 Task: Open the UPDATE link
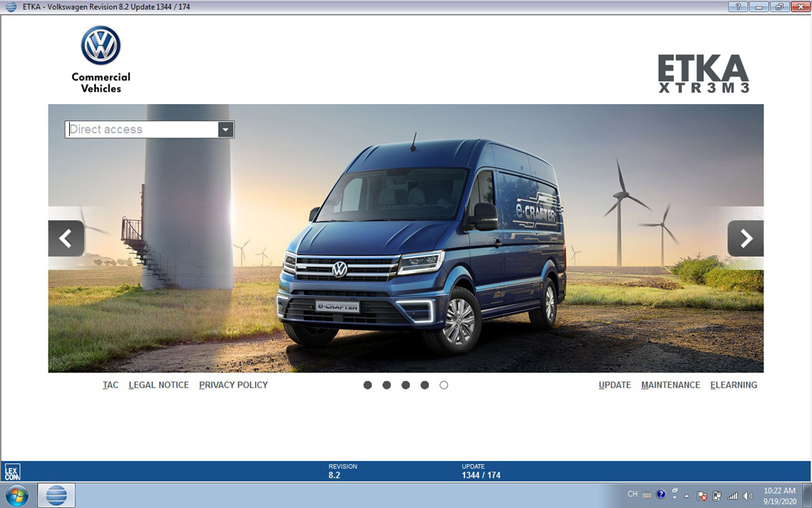[x=615, y=385]
